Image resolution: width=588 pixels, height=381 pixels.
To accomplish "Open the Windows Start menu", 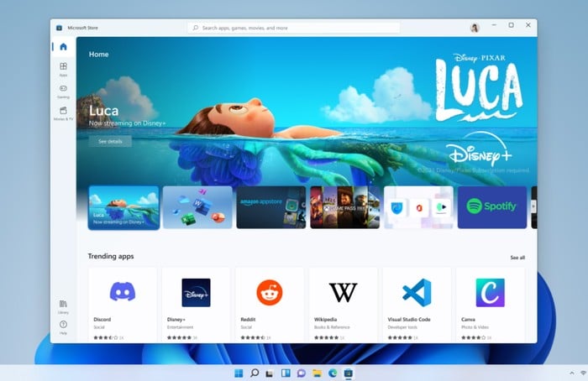I will point(239,373).
